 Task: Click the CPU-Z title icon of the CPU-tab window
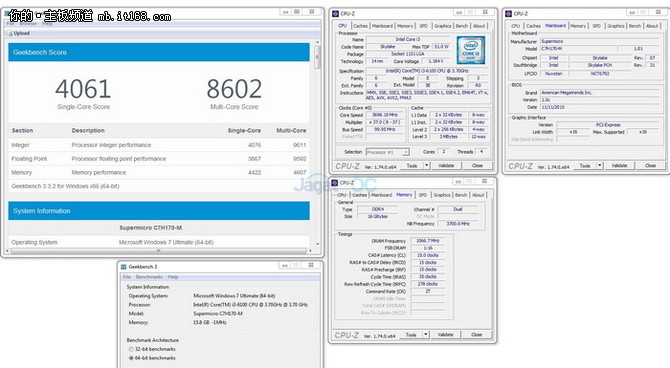[x=335, y=14]
